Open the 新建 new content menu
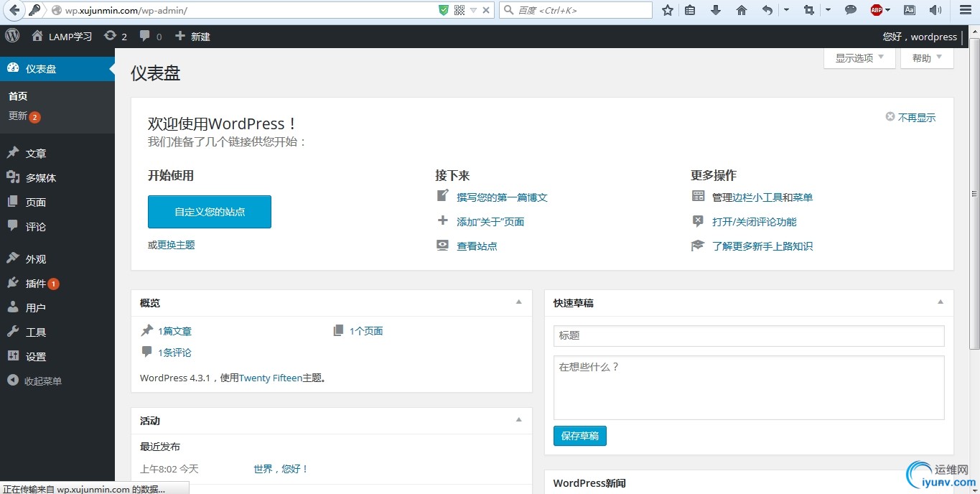The height and width of the screenshot is (494, 980). point(192,37)
